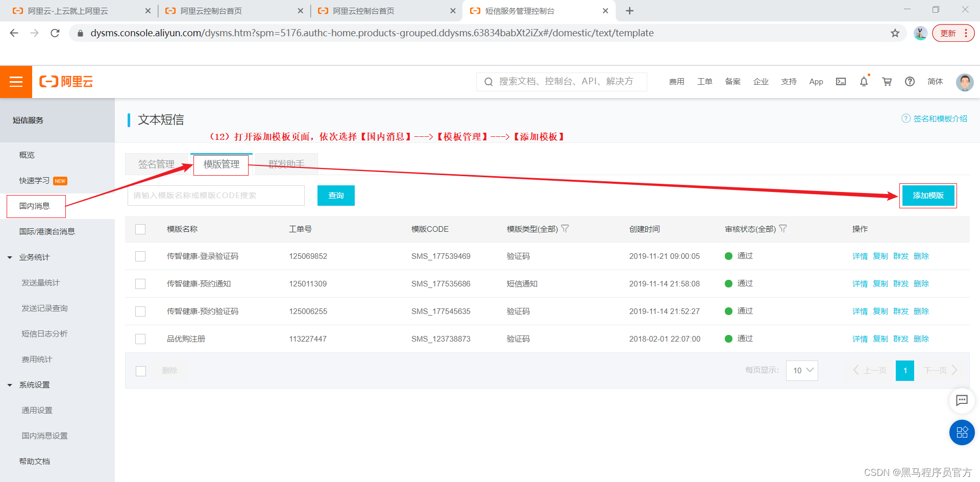Open 发送记录查询 in the sidebar
This screenshot has height=482, width=980.
(x=44, y=308)
